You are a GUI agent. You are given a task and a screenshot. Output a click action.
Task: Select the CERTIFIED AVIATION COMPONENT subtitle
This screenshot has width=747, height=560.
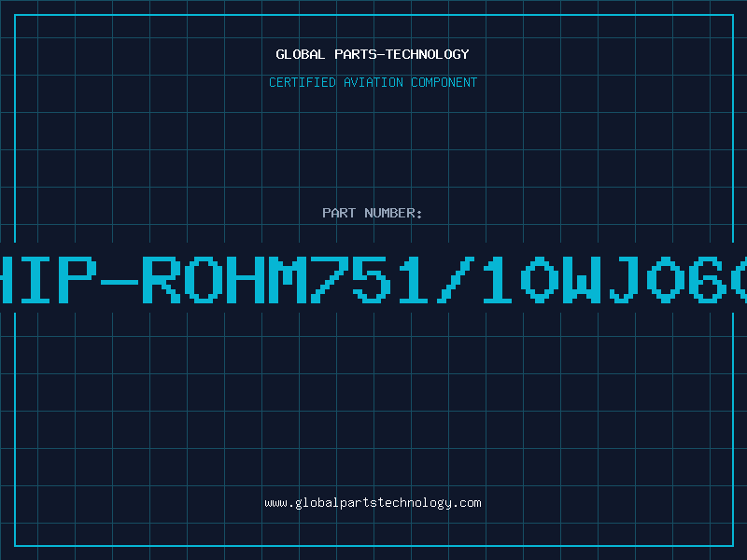click(373, 82)
